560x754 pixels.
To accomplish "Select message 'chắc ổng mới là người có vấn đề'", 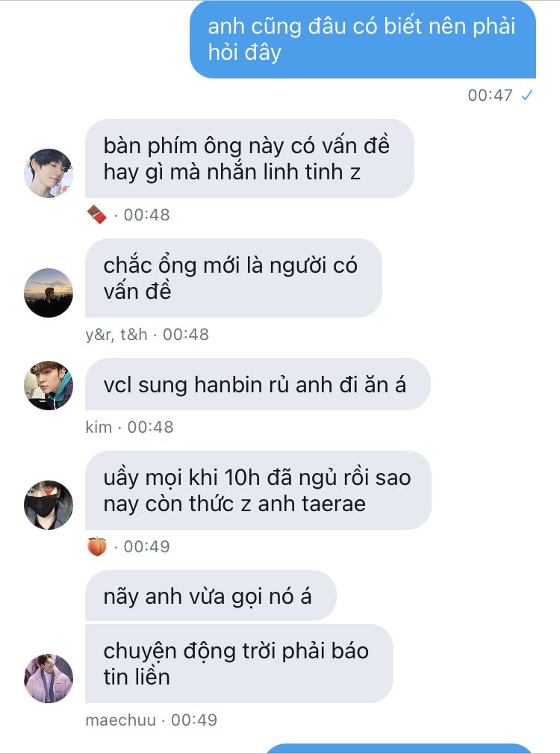I will tap(234, 278).
